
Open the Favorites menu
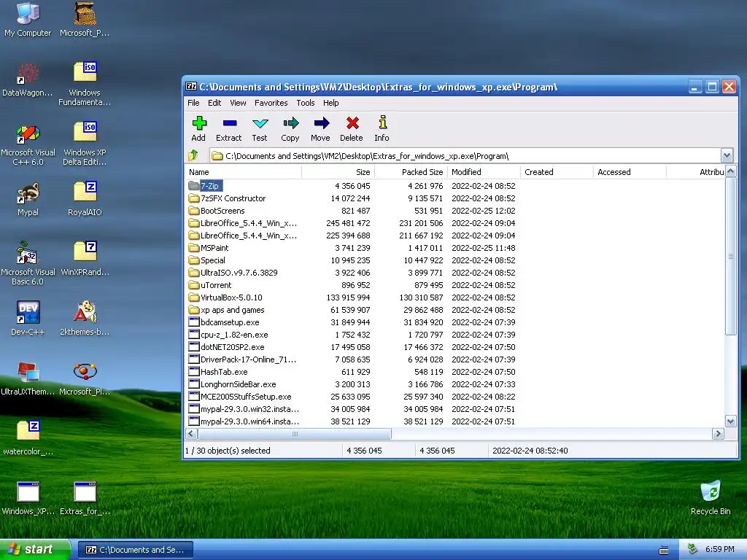[x=271, y=103]
